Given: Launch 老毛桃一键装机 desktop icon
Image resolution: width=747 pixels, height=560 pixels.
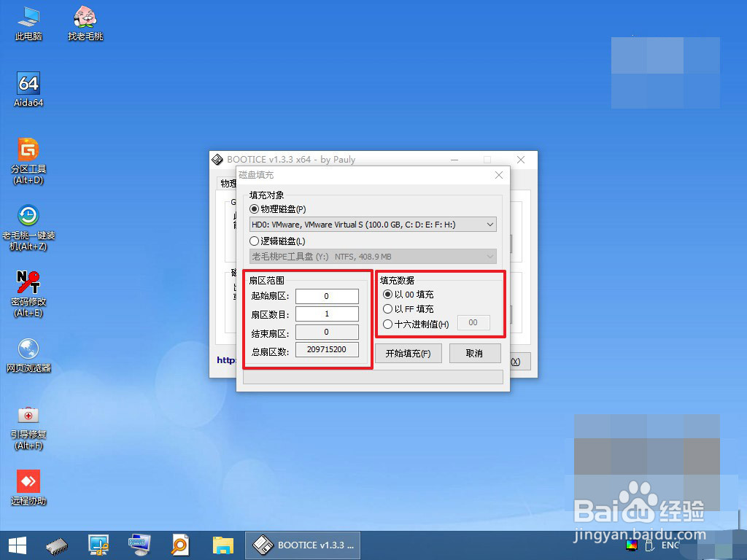Looking at the screenshot, I should click(x=28, y=227).
